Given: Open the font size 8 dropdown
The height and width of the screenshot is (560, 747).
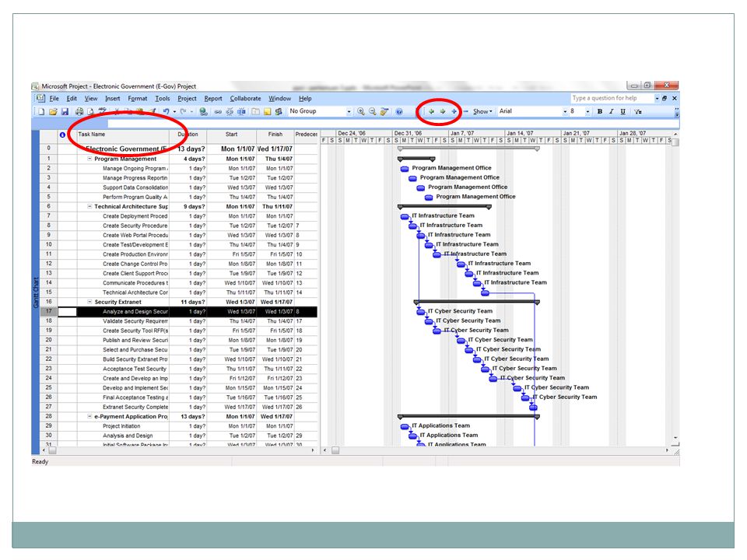Looking at the screenshot, I should (588, 111).
